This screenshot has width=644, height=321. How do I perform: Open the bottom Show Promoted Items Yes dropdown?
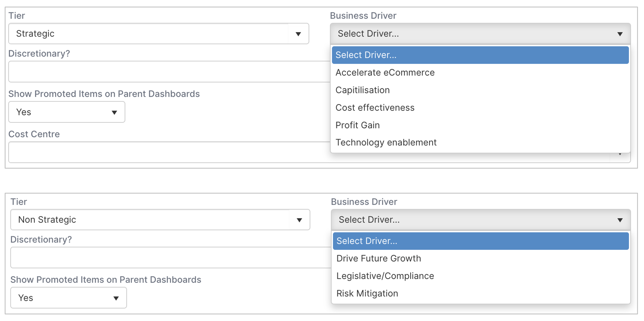(69, 298)
